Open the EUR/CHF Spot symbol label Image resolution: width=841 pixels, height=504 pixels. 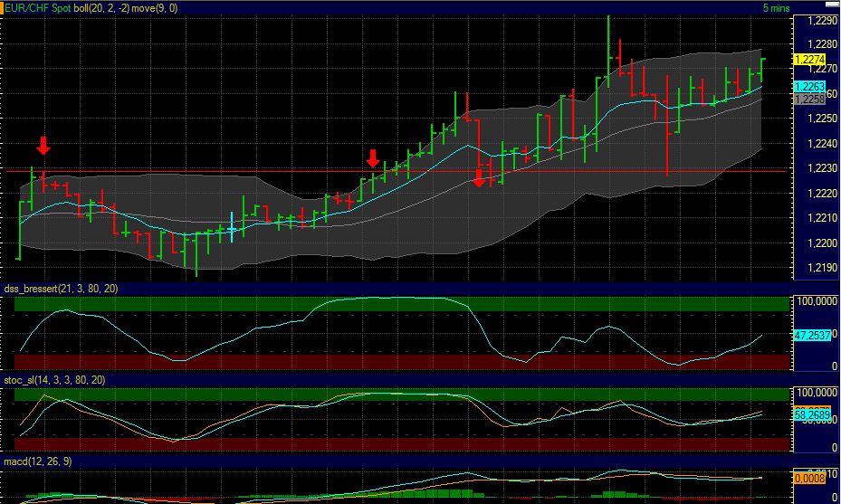point(38,7)
